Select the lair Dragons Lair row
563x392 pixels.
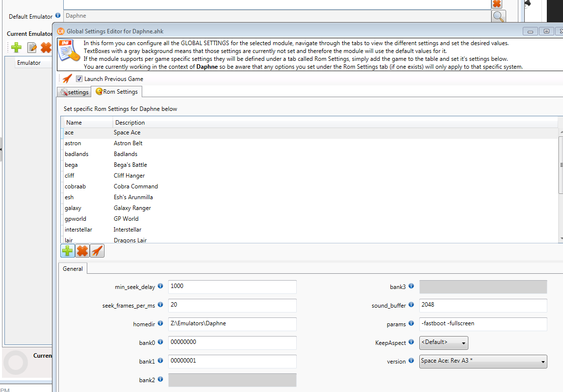coord(310,239)
